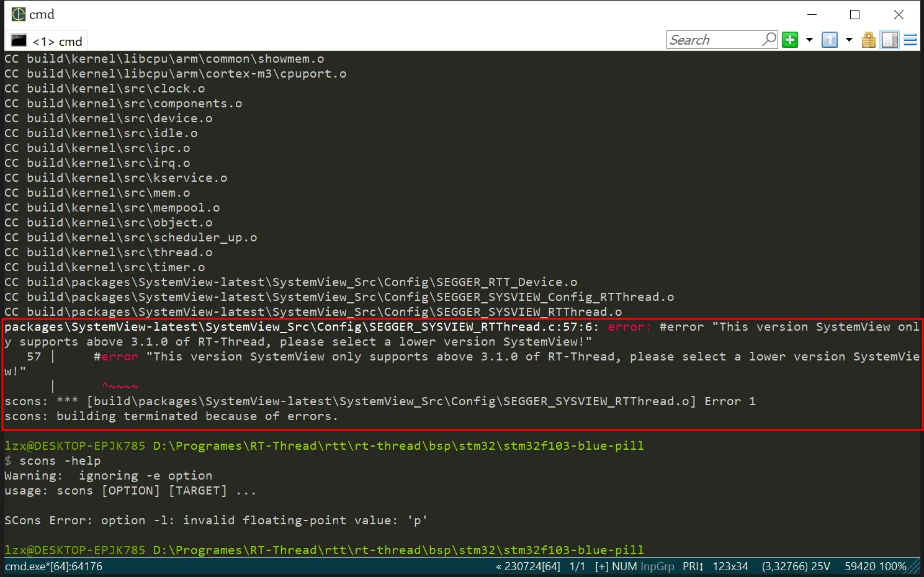Minimize the cmd window
The height and width of the screenshot is (577, 924).
[812, 15]
